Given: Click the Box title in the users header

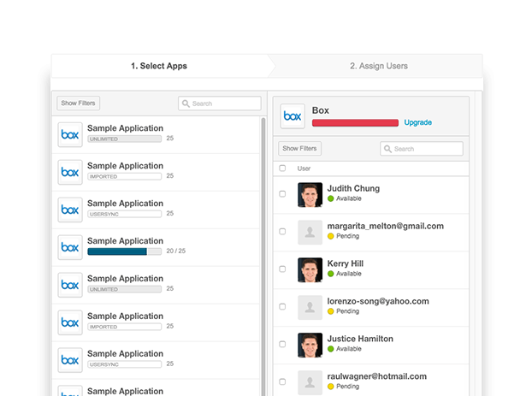Looking at the screenshot, I should click(x=320, y=110).
